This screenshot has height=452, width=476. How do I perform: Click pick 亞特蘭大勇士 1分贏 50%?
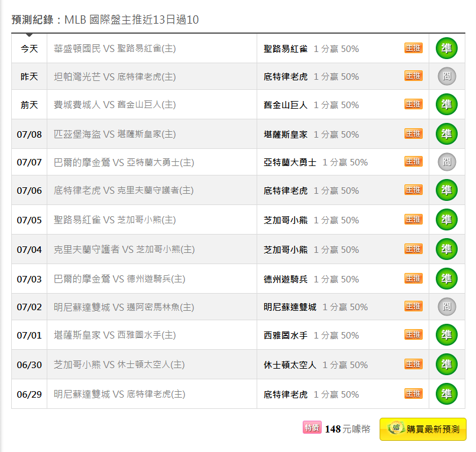[316, 162]
